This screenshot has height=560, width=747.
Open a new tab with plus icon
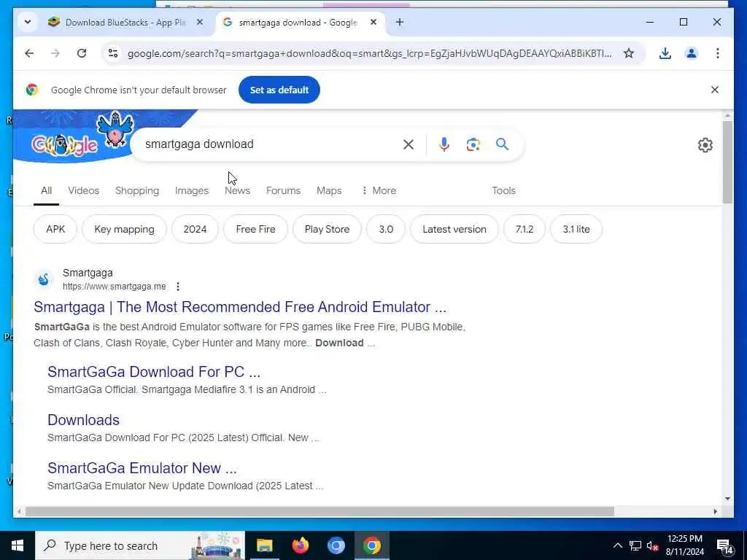click(x=400, y=23)
